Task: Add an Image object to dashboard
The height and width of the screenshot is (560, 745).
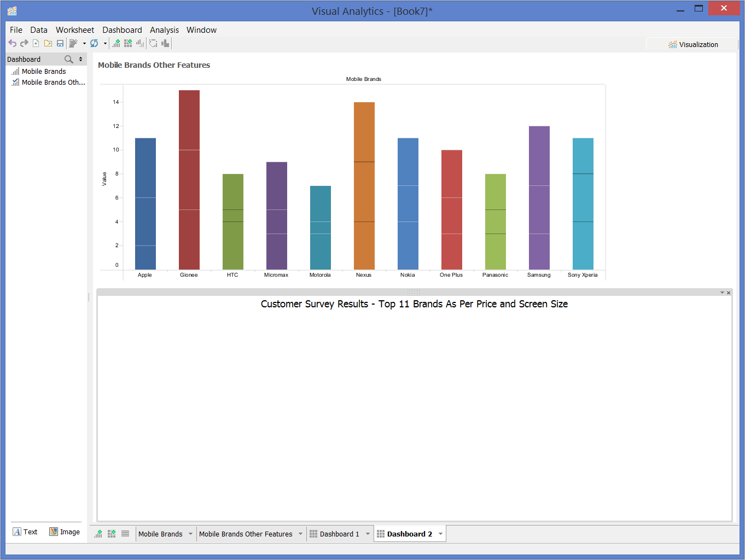Action: tap(65, 532)
